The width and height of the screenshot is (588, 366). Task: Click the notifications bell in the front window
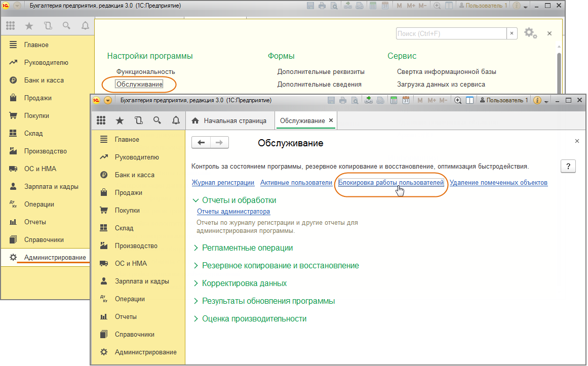[176, 120]
